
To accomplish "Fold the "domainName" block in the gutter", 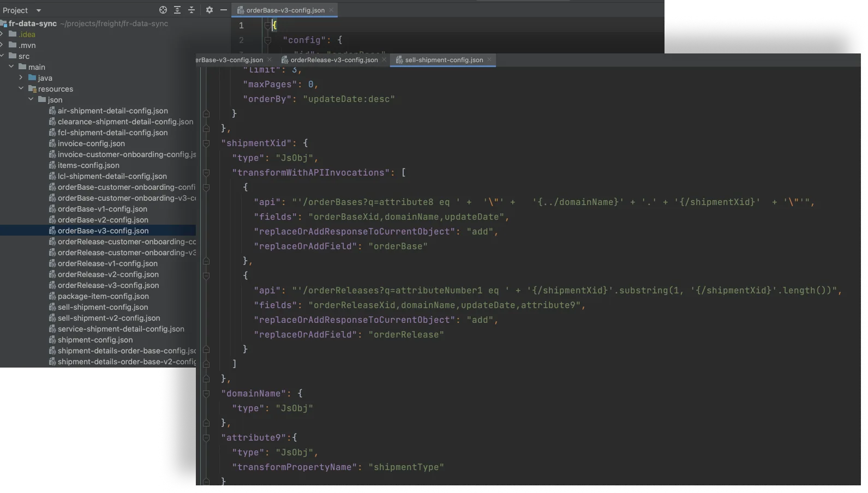I will point(206,394).
